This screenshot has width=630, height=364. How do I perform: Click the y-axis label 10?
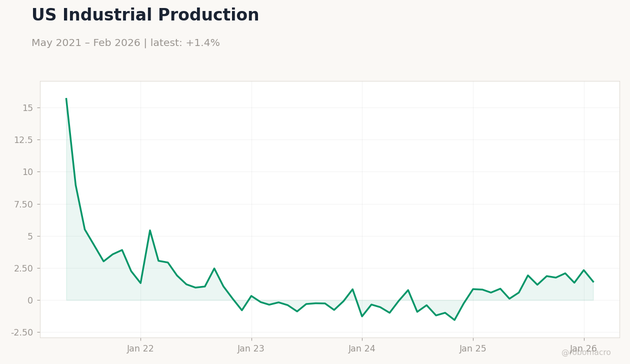[x=27, y=172]
